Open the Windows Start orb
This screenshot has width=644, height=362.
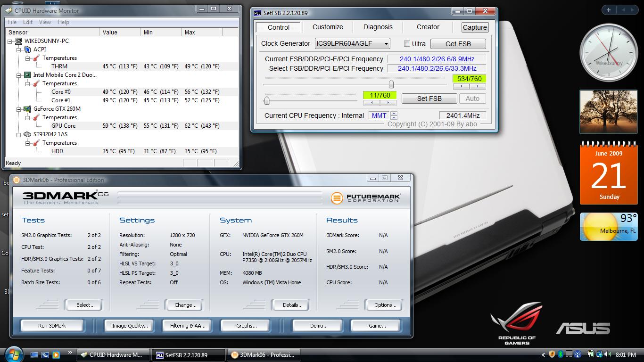pyautogui.click(x=13, y=354)
